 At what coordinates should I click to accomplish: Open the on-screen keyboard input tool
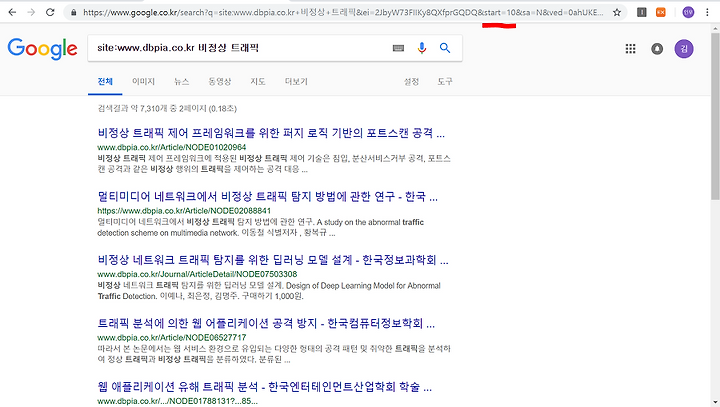(398, 48)
